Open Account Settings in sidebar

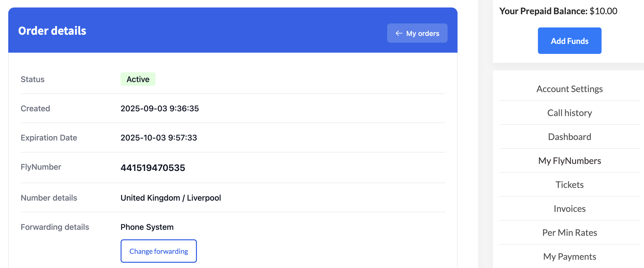(569, 89)
